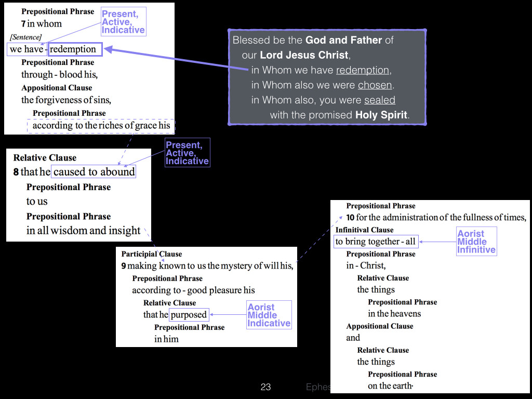532x399 pixels.
Task: Click the boxed "we have" phrase
Action: (26, 49)
